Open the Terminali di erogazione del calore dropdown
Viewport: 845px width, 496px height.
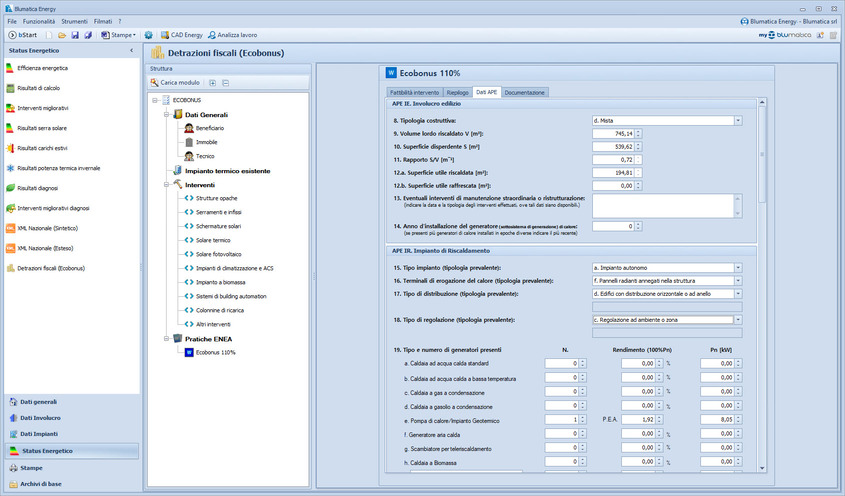pyautogui.click(x=738, y=281)
